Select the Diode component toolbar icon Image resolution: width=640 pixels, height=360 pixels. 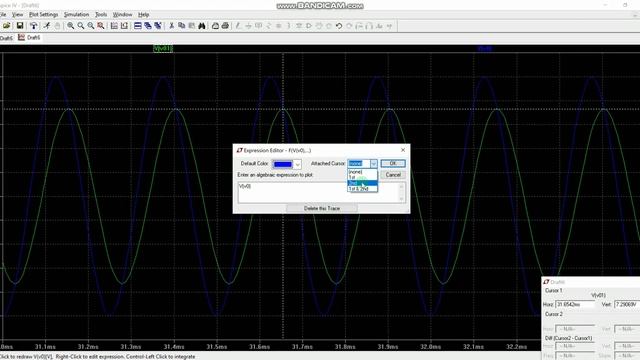point(309,26)
